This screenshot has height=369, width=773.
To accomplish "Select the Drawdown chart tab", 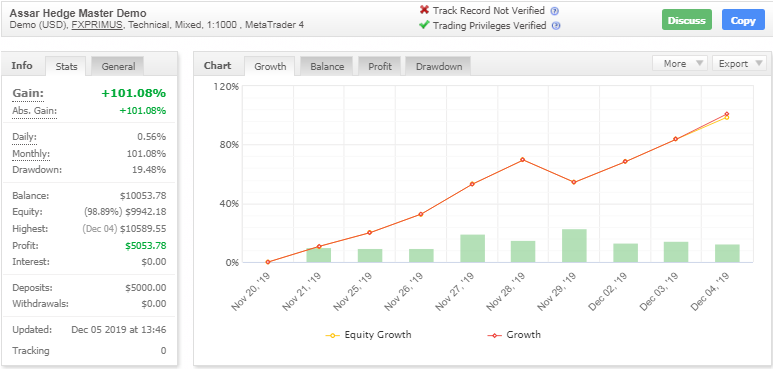I will tap(438, 66).
